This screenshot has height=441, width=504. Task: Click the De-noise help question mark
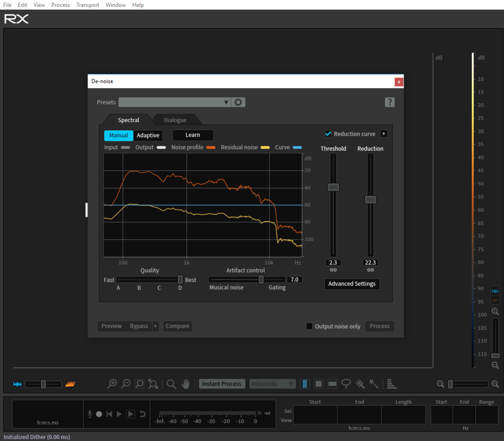(x=390, y=102)
